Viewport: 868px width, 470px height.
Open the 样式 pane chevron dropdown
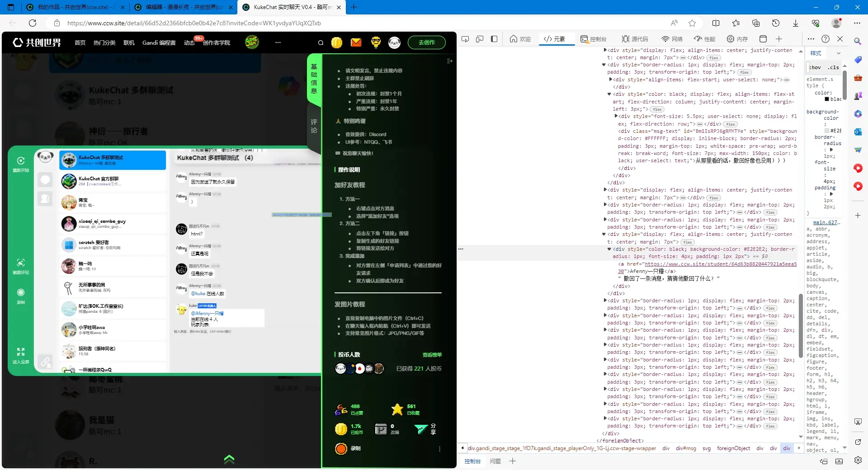[839, 53]
